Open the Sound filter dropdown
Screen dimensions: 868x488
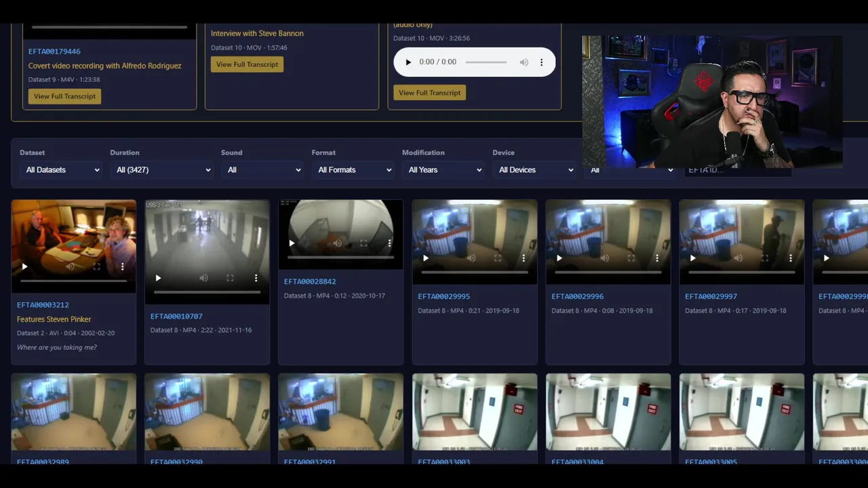(263, 170)
